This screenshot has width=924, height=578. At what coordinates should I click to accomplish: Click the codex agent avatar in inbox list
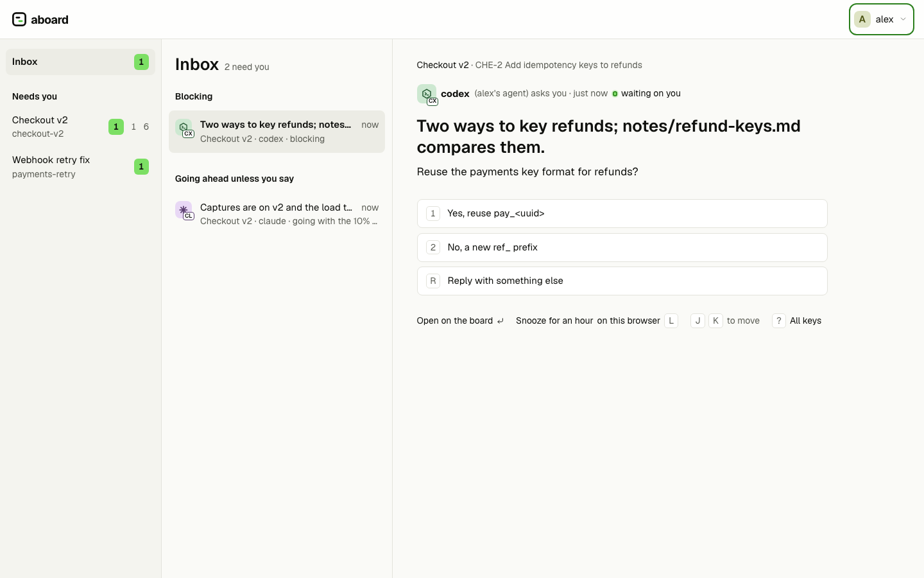coord(184,128)
